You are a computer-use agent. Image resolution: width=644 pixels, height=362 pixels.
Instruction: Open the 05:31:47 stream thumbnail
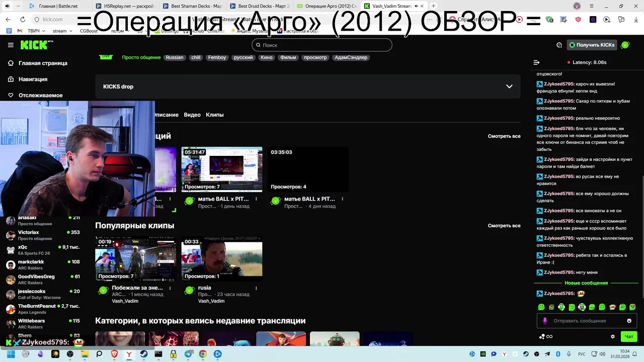tap(222, 169)
